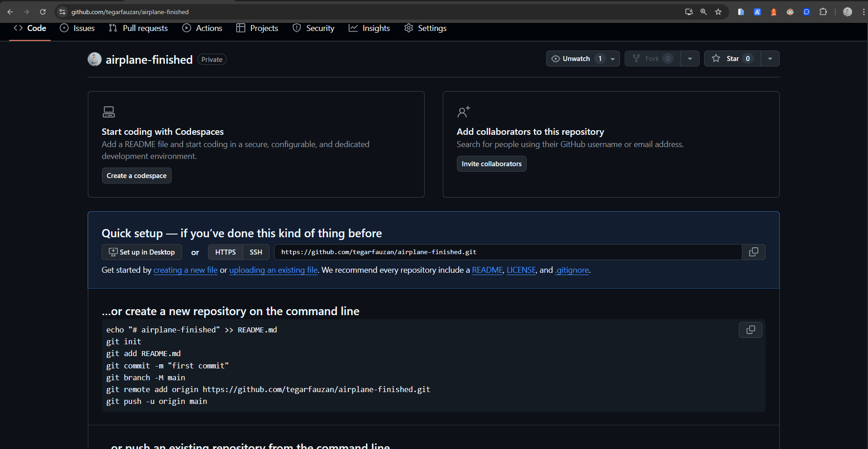Image resolution: width=868 pixels, height=449 pixels.
Task: Select the SSH protocol toggle
Action: (256, 252)
